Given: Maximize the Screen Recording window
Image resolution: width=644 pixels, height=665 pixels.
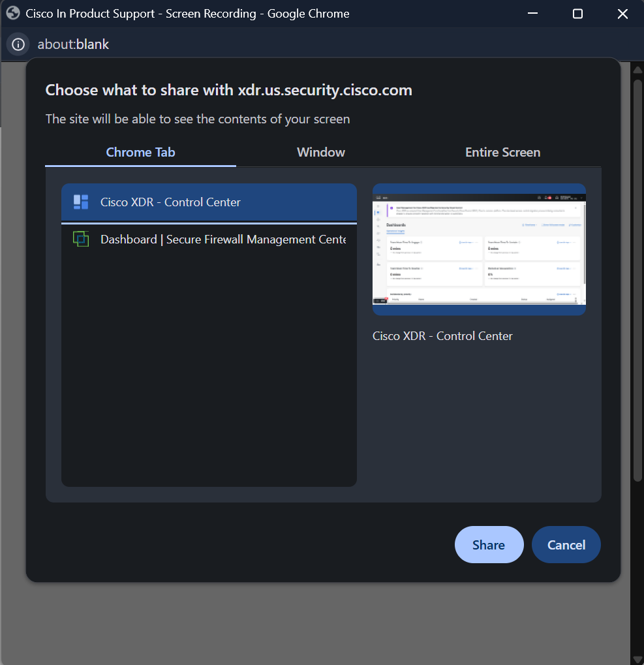Looking at the screenshot, I should click(x=577, y=14).
